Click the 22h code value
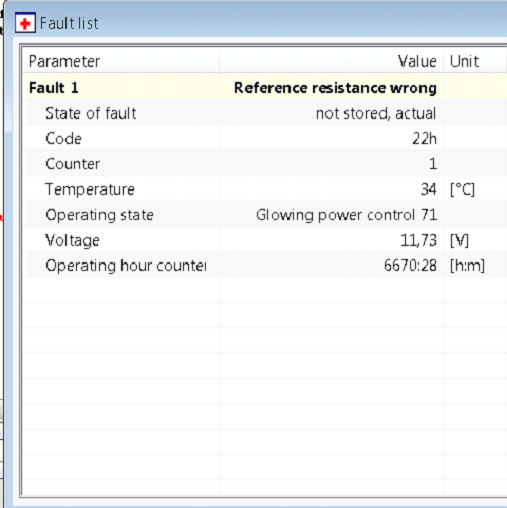The height and width of the screenshot is (508, 507). coord(424,139)
